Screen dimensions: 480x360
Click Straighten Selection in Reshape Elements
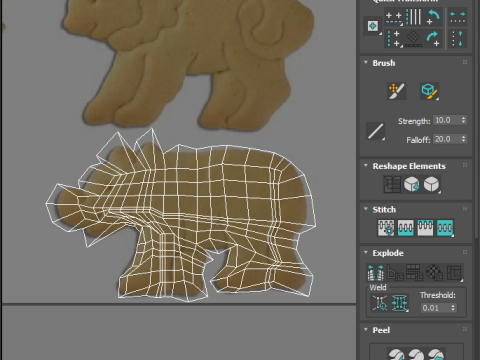click(392, 184)
